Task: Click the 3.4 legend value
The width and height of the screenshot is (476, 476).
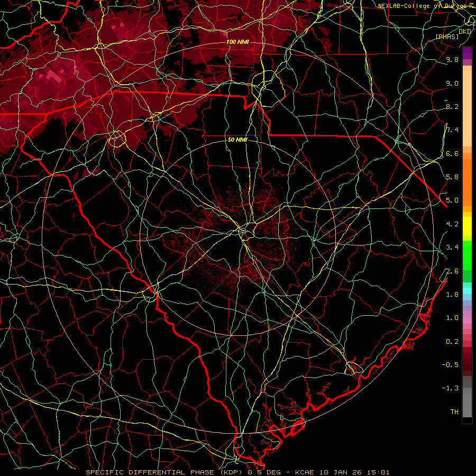Action: pyautogui.click(x=452, y=248)
